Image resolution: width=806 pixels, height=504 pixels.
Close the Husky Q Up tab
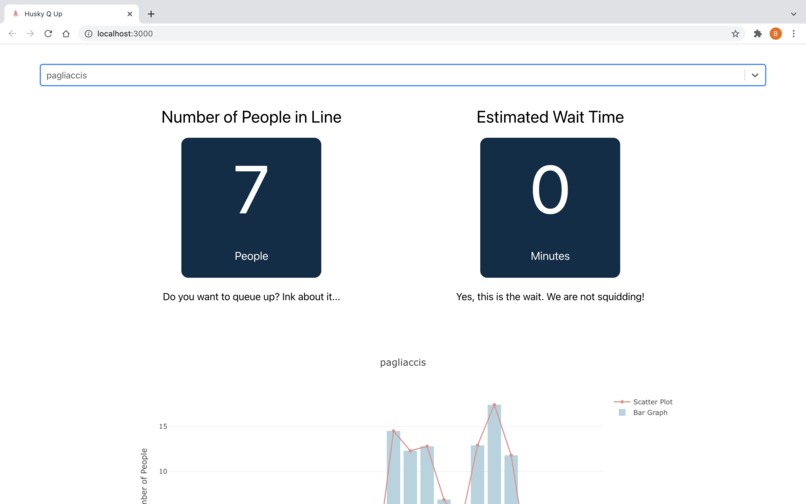click(x=130, y=14)
